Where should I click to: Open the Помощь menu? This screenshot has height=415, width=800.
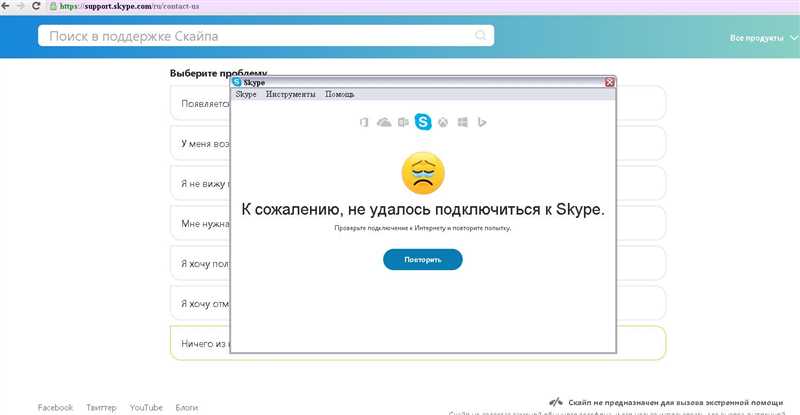339,94
